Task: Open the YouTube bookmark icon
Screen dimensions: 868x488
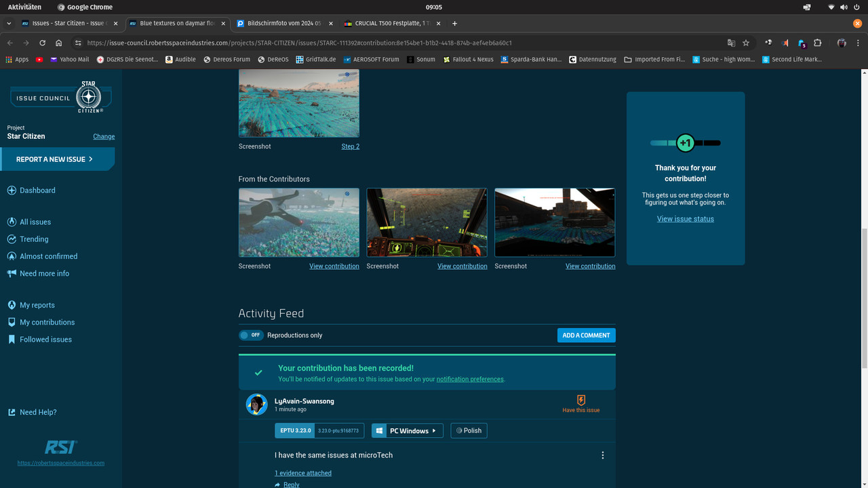Action: click(x=39, y=60)
